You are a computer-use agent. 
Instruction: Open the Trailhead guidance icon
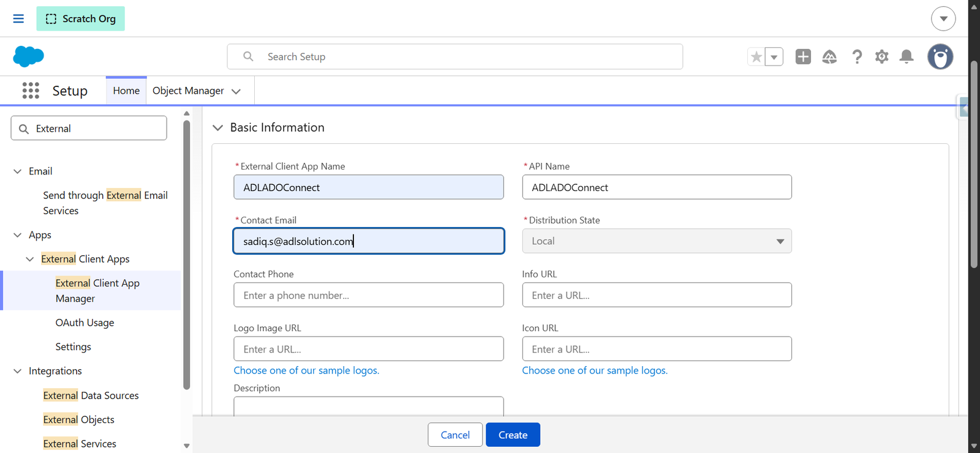coord(829,57)
